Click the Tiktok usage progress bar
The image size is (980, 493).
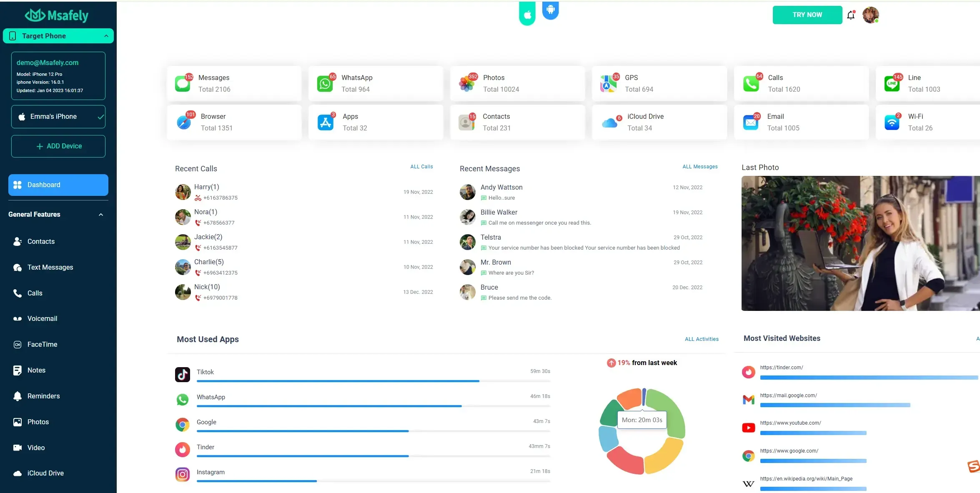373,381
